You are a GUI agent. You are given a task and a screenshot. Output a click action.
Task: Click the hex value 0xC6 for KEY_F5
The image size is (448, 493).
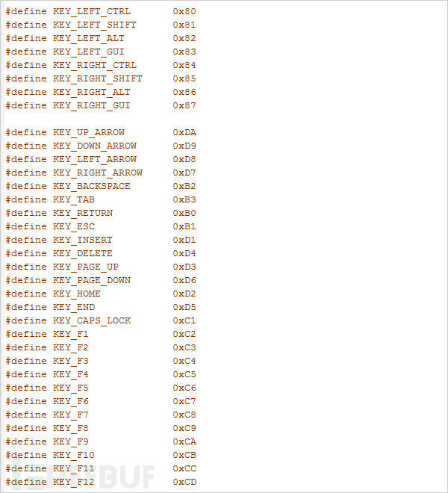[184, 388]
